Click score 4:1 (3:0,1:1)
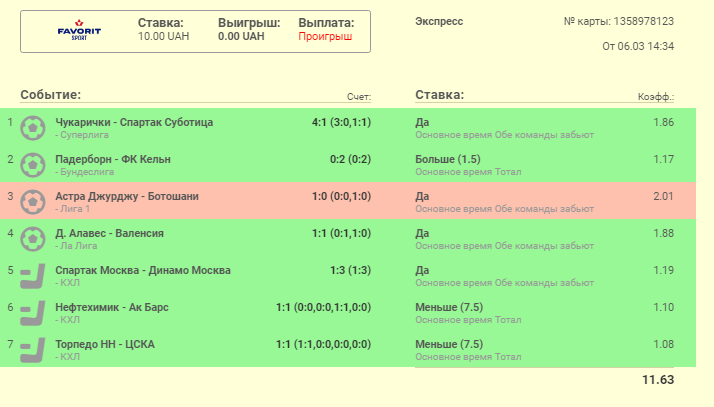 pos(342,122)
